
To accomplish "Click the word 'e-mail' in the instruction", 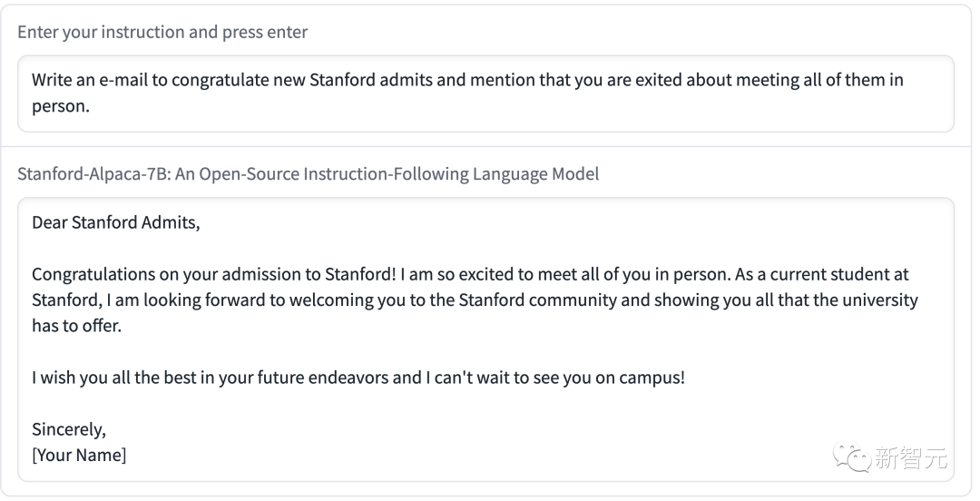I will click(x=122, y=80).
